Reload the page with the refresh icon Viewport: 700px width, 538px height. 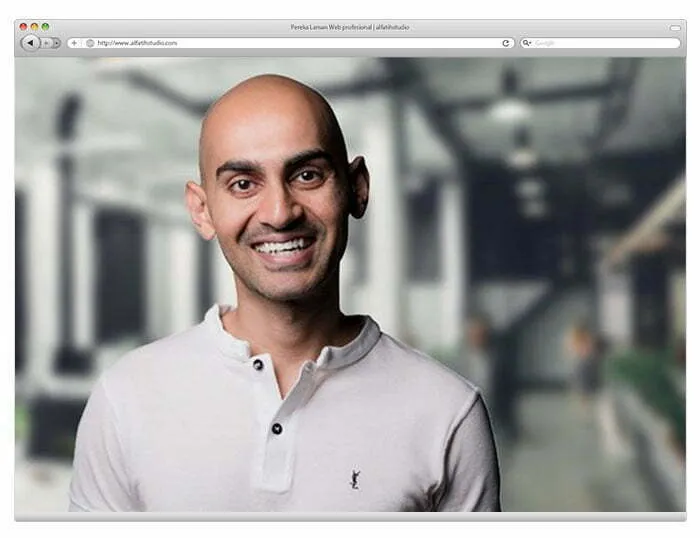506,43
